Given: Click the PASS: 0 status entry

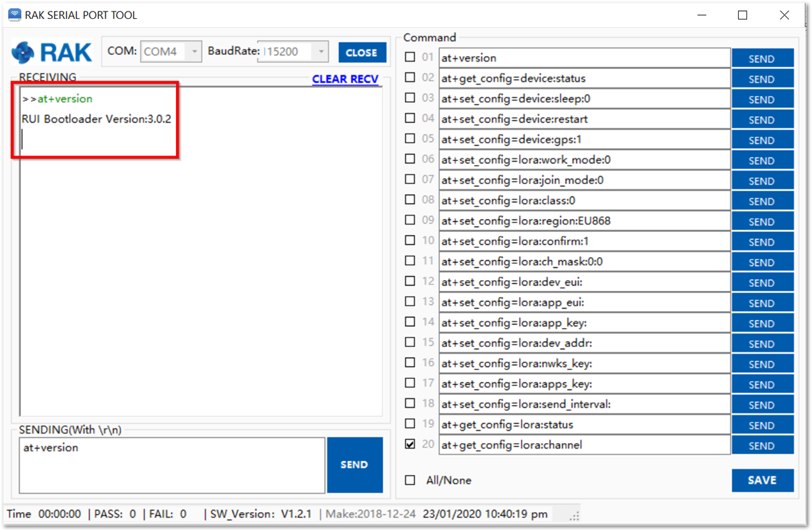Looking at the screenshot, I should (x=115, y=514).
